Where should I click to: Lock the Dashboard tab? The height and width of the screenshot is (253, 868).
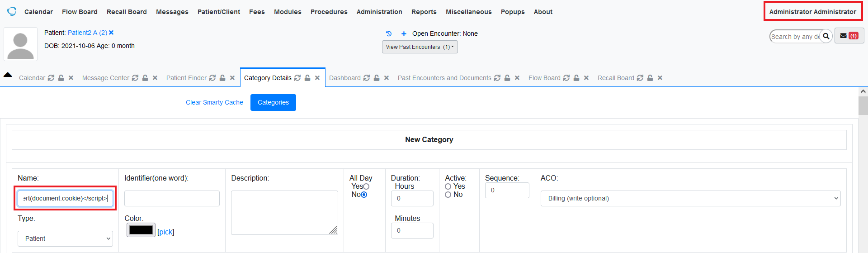tap(377, 78)
